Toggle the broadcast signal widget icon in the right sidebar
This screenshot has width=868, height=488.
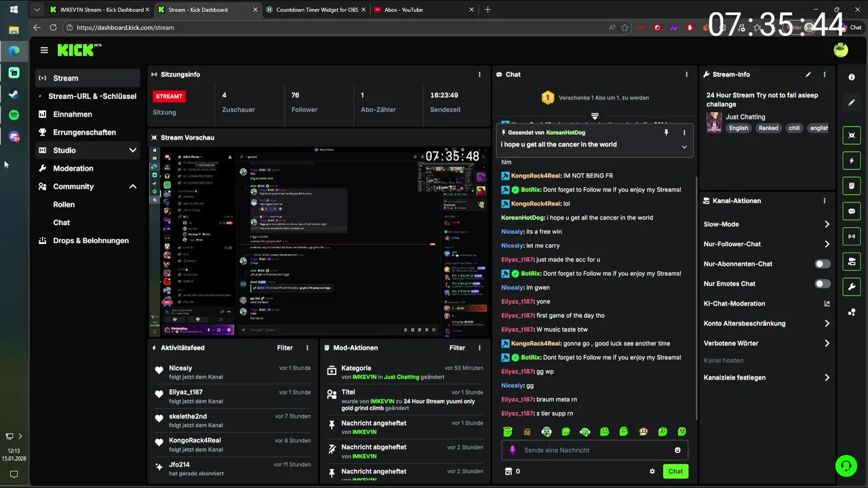coord(852,237)
